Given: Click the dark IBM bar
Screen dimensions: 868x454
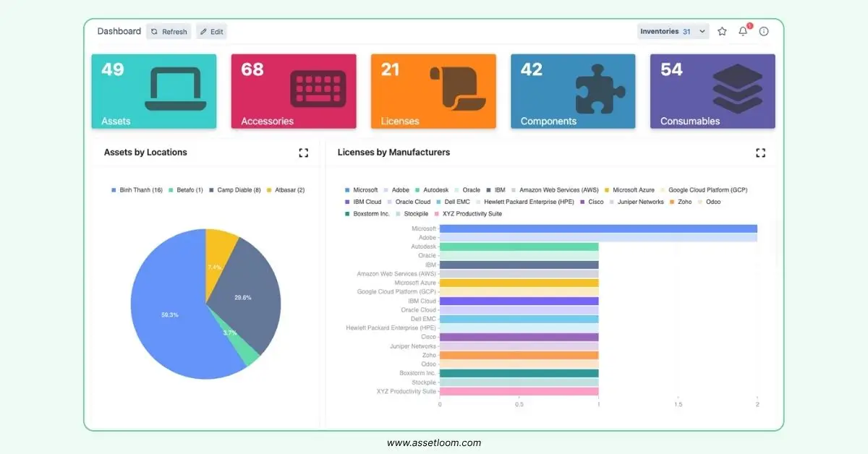Looking at the screenshot, I should click(x=519, y=265).
